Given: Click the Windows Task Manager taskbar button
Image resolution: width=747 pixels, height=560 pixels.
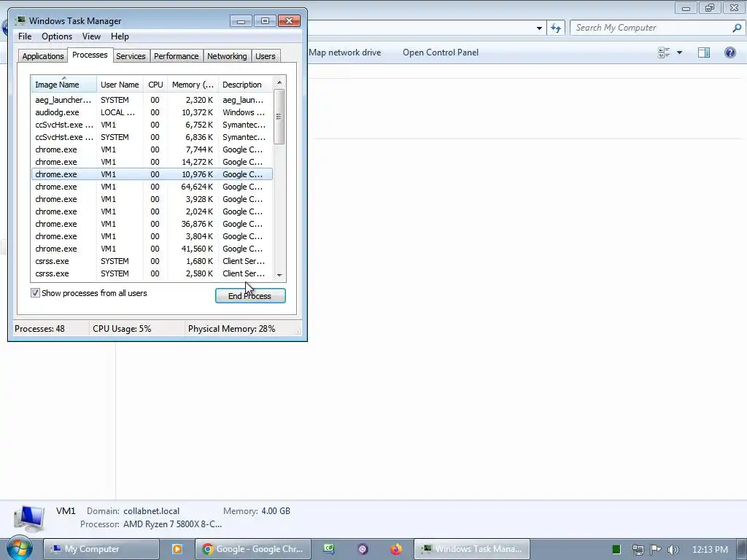Looking at the screenshot, I should tap(472, 549).
